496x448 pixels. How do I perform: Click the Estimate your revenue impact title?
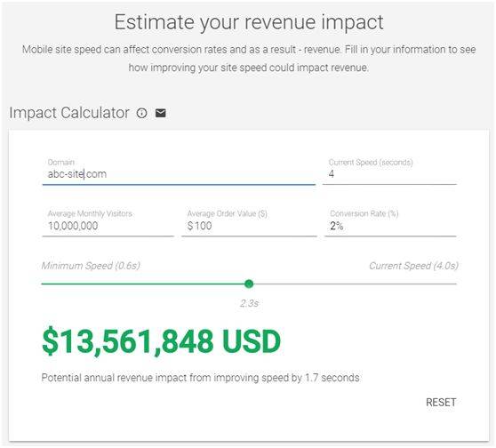[x=249, y=22]
